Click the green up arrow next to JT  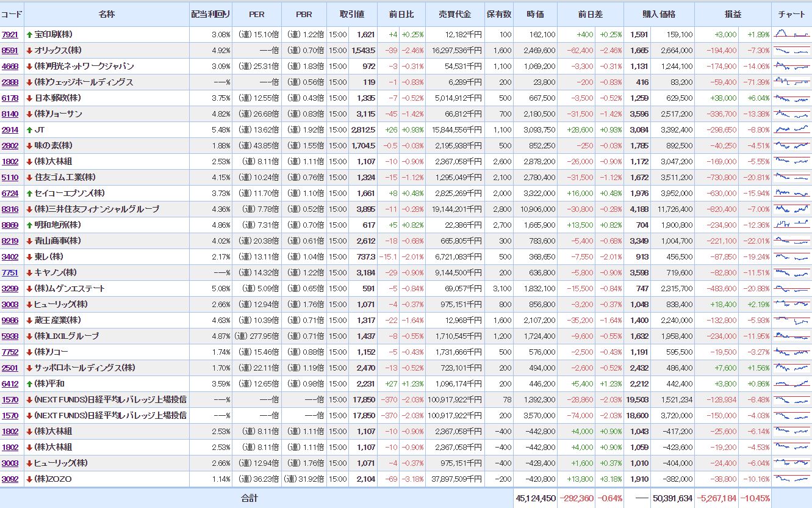click(x=29, y=130)
